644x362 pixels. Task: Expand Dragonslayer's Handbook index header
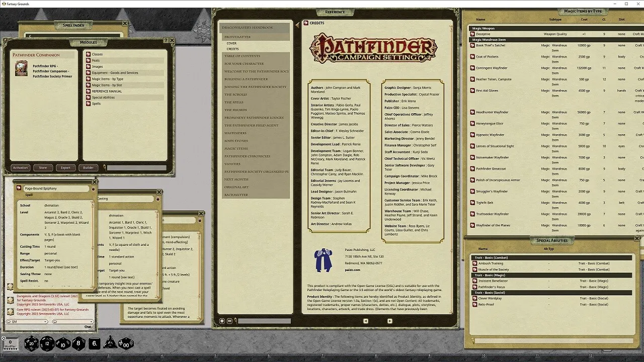[256, 28]
